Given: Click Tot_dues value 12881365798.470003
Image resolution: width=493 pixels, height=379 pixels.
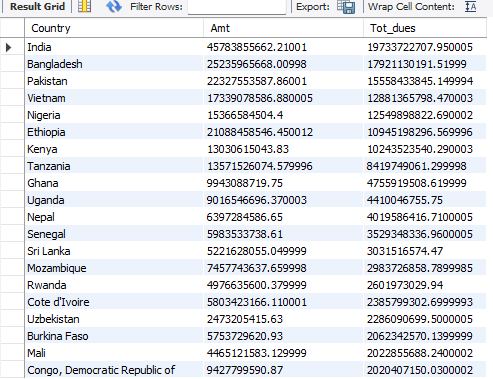Looking at the screenshot, I should 420,98.
